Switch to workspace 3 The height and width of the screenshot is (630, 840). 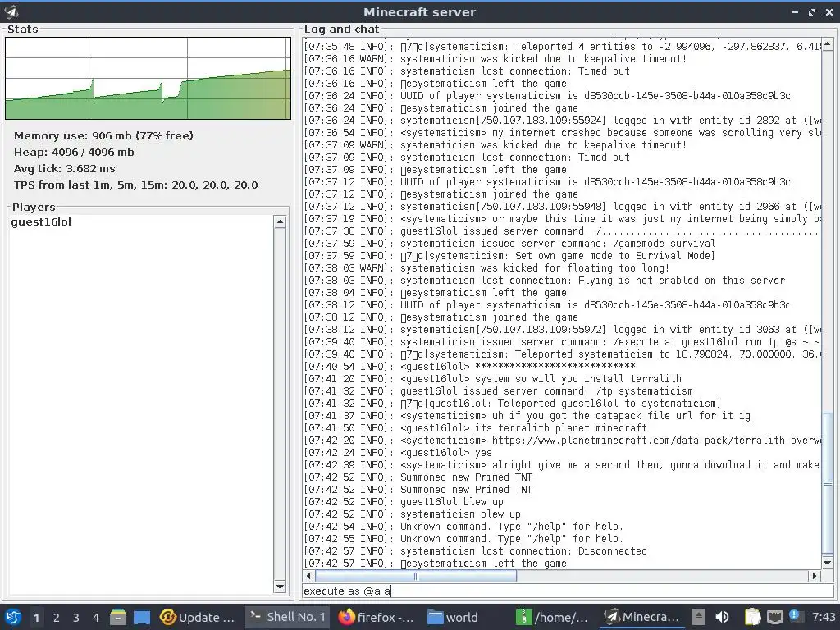pos(76,618)
